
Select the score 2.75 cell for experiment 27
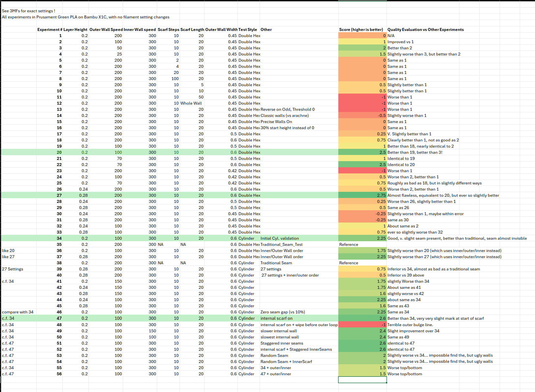click(x=362, y=195)
